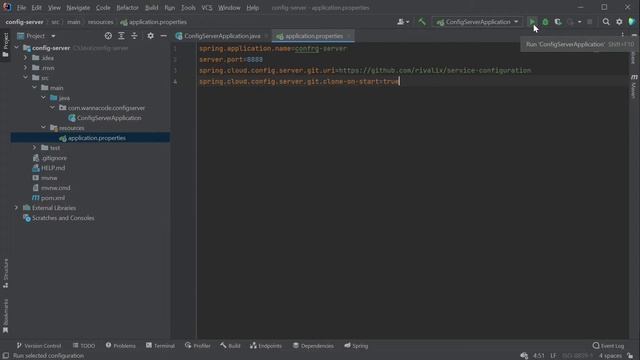Hide the Project tool window
This screenshot has height=360, width=640.
(163, 36)
